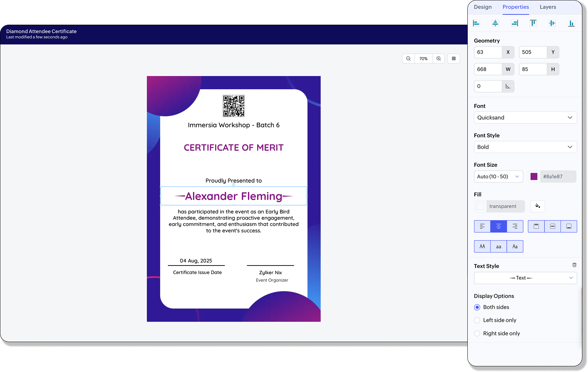
Task: Zoom in the certificate canvas
Action: 438,59
